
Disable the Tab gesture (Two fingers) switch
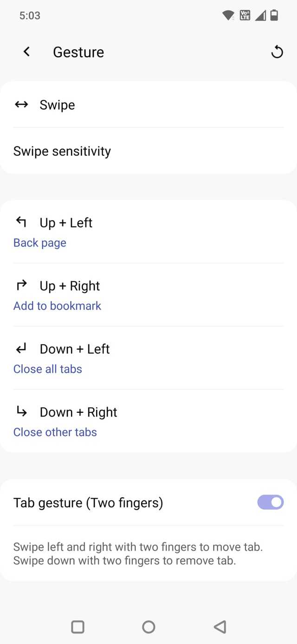(270, 502)
